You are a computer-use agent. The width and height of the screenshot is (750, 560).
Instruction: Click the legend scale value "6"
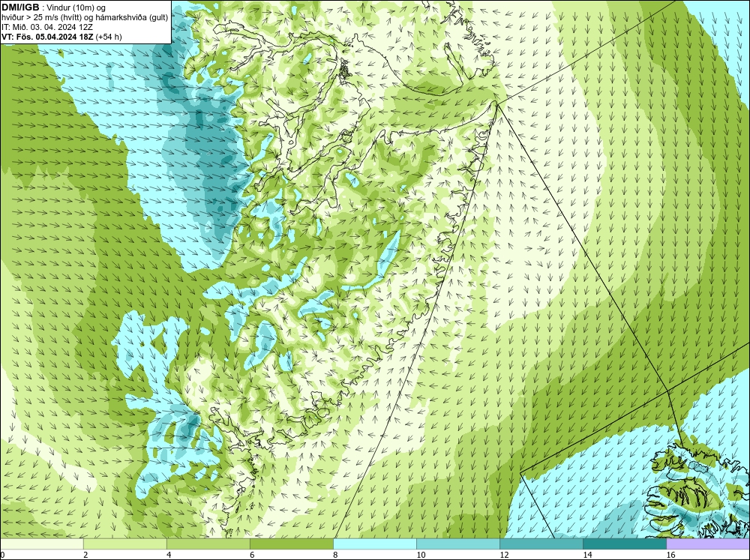pos(251,555)
